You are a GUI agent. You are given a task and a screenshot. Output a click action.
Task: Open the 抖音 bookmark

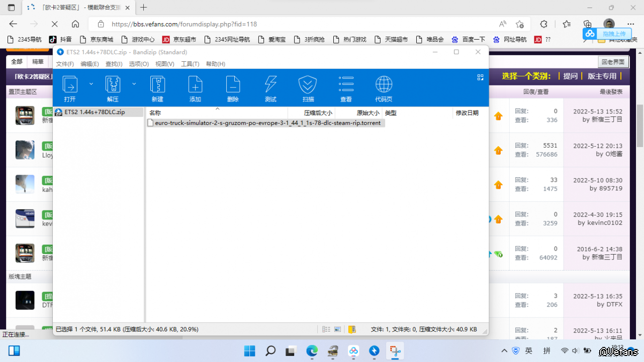pyautogui.click(x=60, y=39)
